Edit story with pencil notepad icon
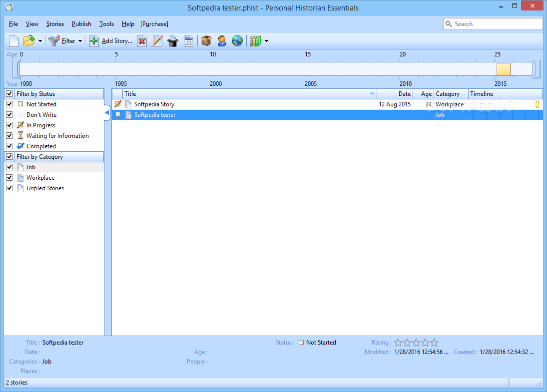The image size is (547, 392). pos(157,41)
